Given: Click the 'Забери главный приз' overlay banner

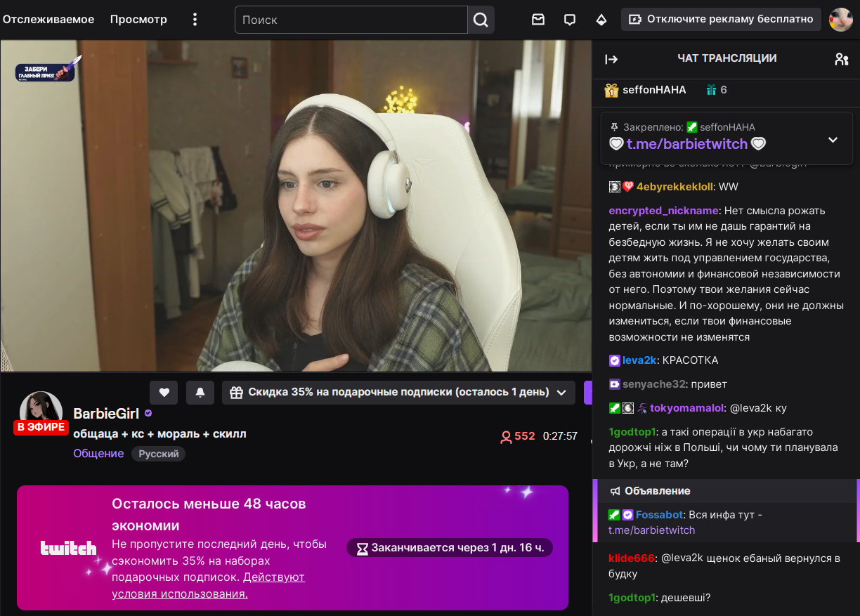Looking at the screenshot, I should (x=48, y=70).
